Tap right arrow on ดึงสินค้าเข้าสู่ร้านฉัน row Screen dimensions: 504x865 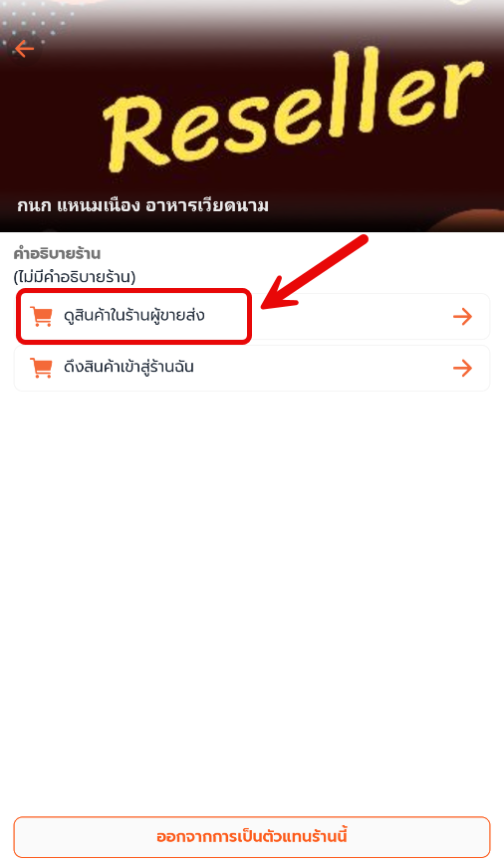(x=462, y=368)
